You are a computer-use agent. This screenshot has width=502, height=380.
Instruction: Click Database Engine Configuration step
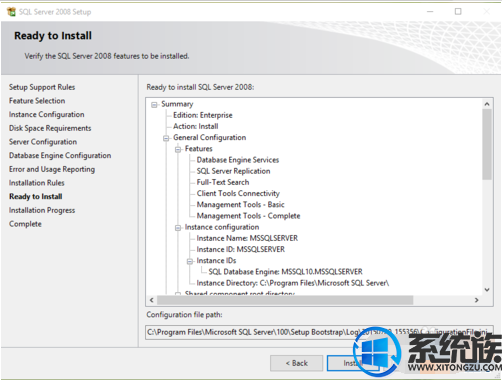(60, 155)
